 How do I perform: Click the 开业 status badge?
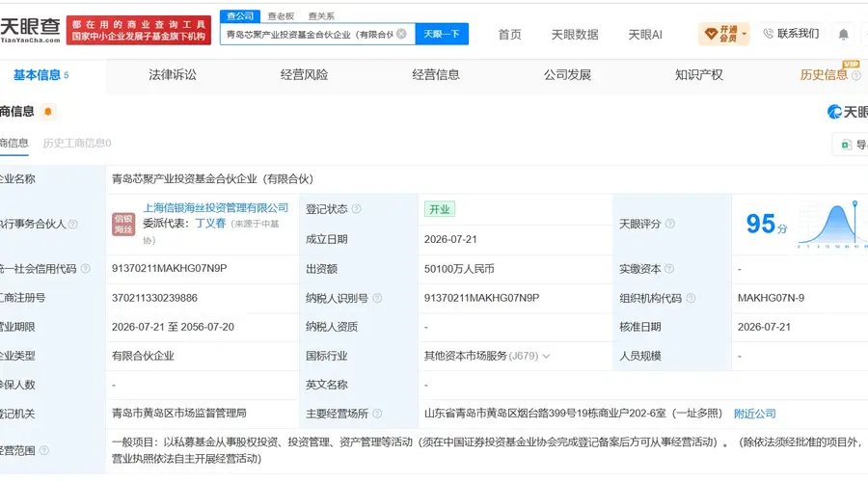[440, 209]
